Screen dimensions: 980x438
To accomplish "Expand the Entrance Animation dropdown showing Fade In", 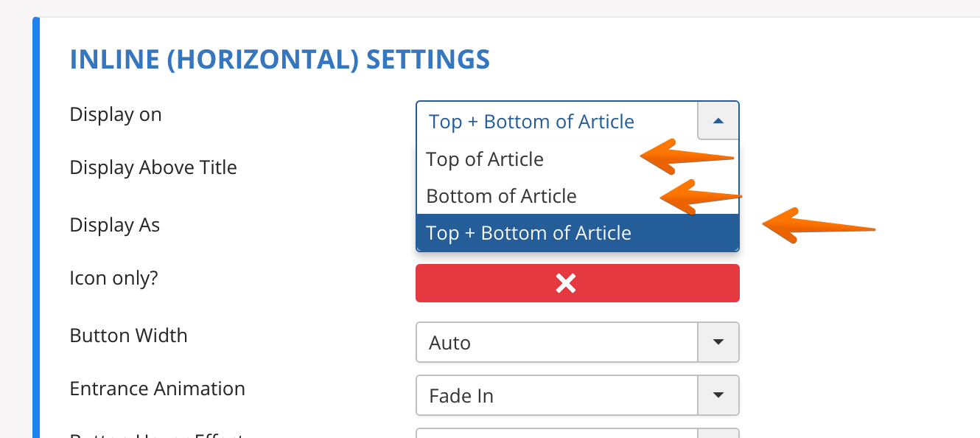I will click(x=556, y=395).
